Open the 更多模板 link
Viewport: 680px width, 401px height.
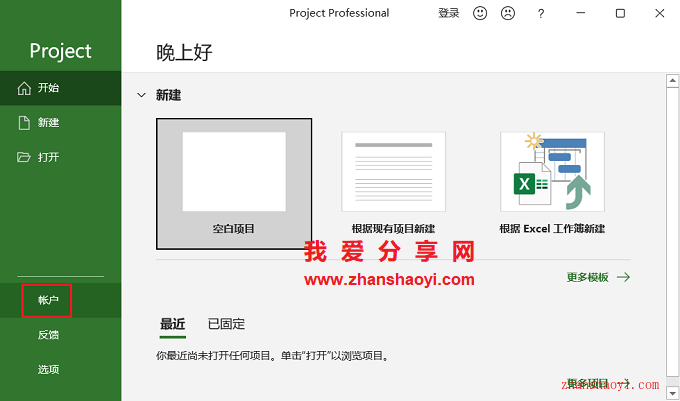(x=598, y=277)
